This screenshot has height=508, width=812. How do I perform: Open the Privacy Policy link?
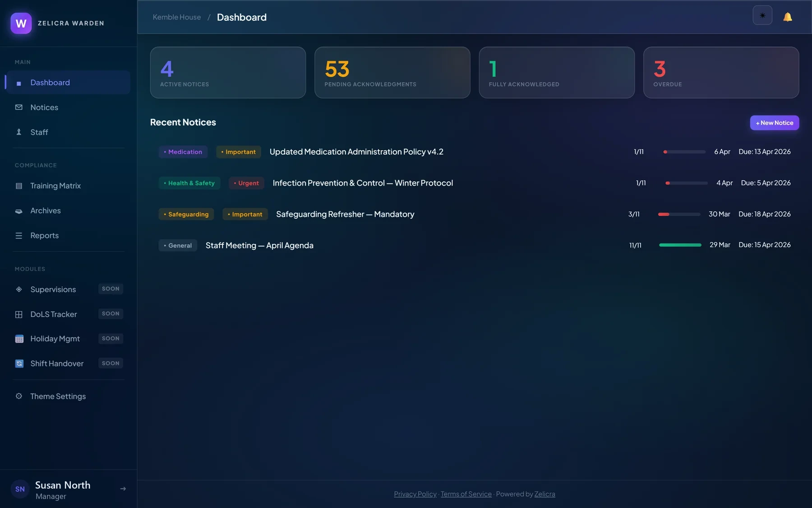(415, 494)
